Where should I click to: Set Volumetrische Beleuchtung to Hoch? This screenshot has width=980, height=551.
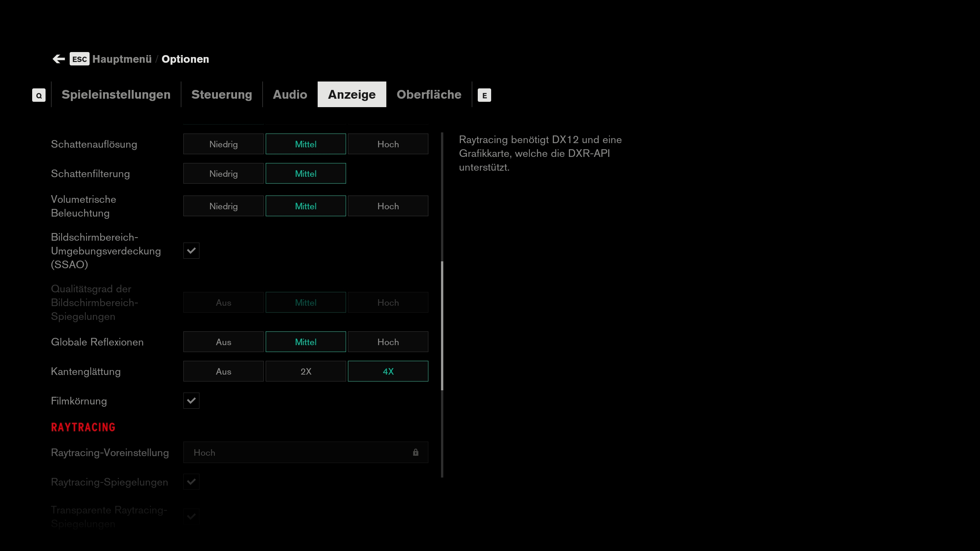[x=388, y=206]
